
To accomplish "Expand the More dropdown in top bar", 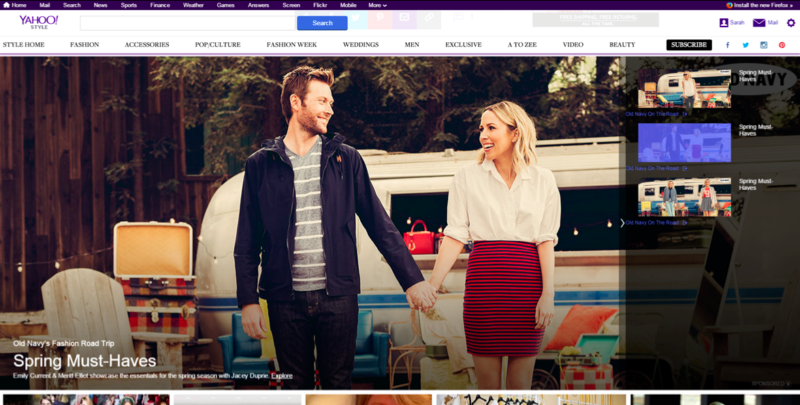I will tap(378, 5).
